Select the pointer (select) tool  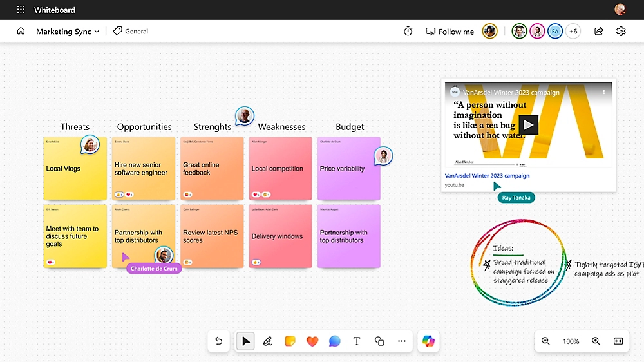coord(245,341)
